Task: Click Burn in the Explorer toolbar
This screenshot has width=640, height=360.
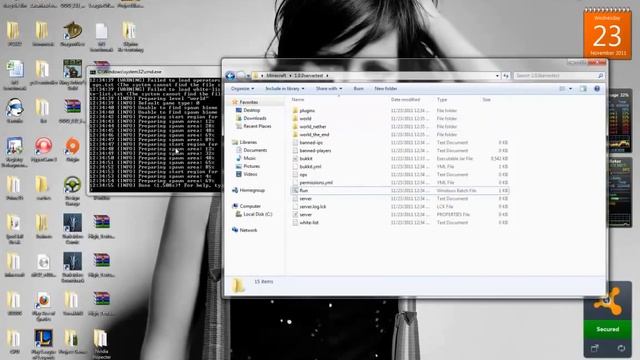Action: [359, 89]
